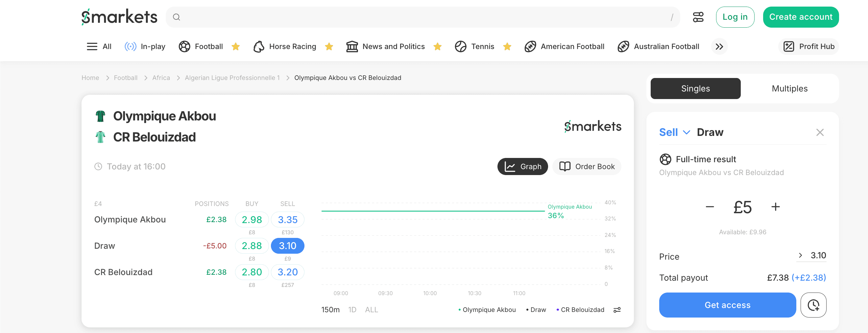868x333 pixels.
Task: Decrease stake with minus button
Action: [710, 207]
